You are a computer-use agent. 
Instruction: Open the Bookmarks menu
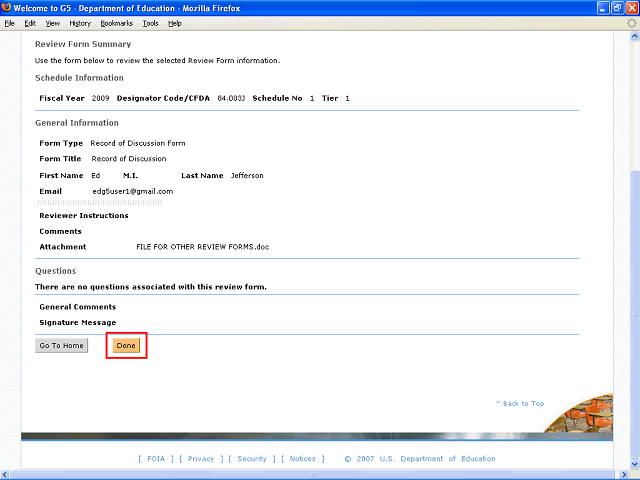click(117, 23)
